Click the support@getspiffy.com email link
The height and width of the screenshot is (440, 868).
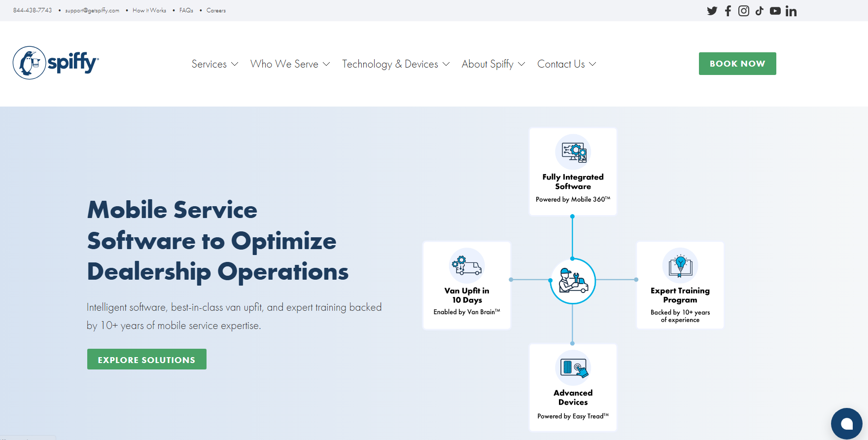[92, 10]
